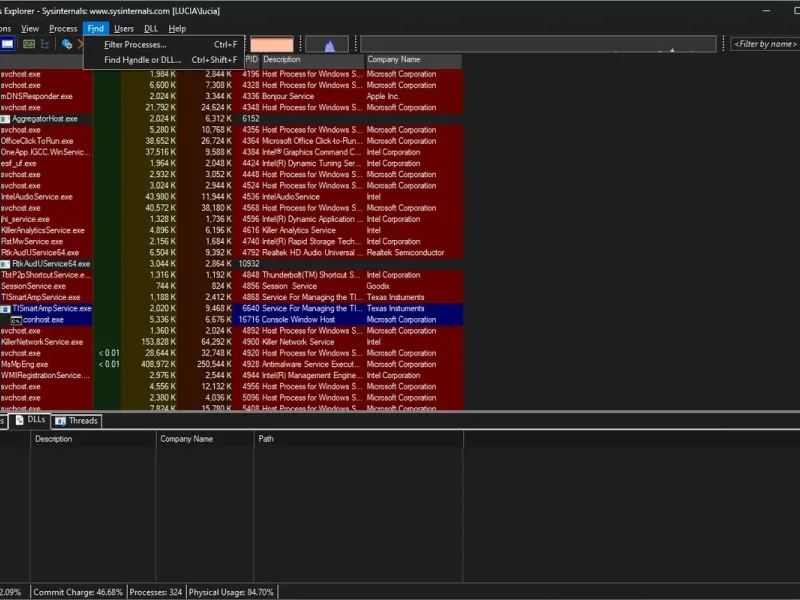Click Antimalware Service Executable description

[x=311, y=364]
